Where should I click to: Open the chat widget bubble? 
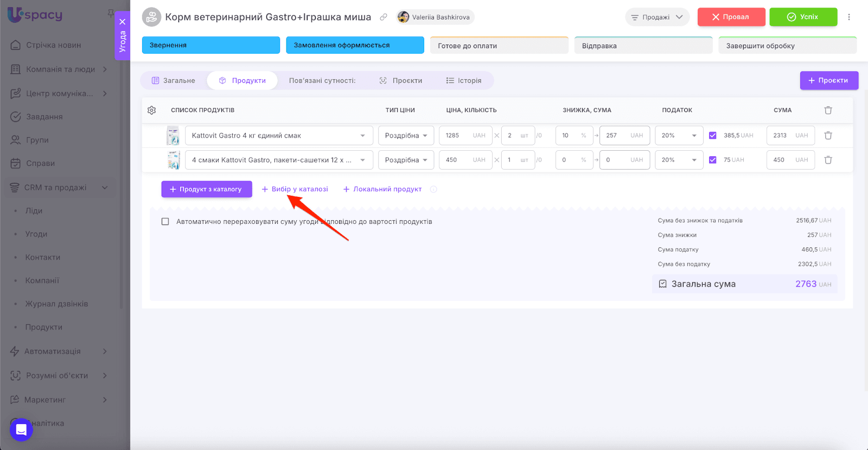(x=21, y=429)
